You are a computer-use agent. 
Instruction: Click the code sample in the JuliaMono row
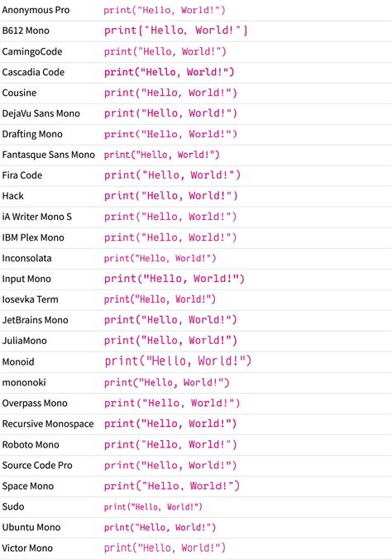[170, 341]
